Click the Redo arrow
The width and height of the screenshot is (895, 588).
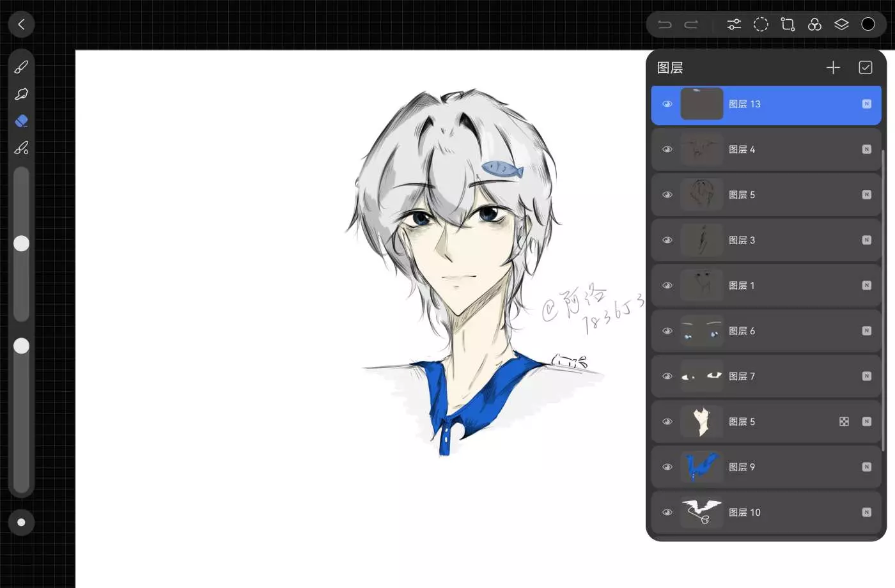click(x=691, y=24)
